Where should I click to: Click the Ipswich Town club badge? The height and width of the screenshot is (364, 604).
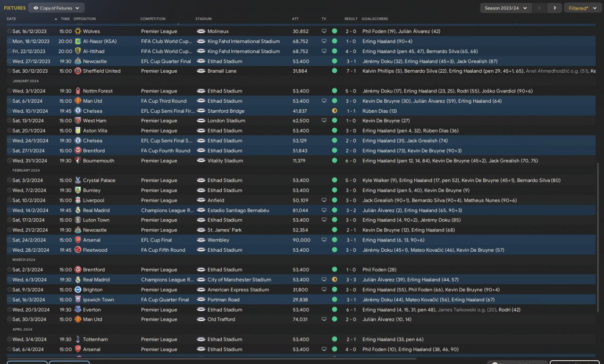pos(77,299)
